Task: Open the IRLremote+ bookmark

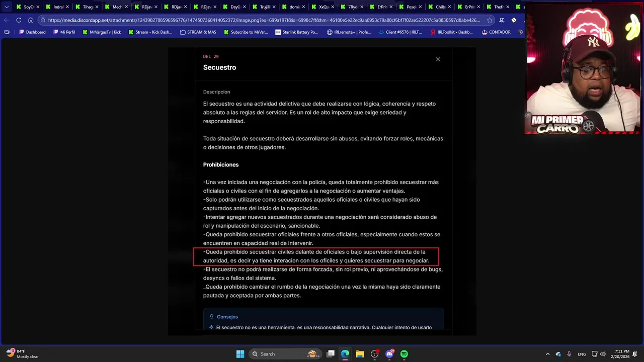Action: click(x=349, y=32)
